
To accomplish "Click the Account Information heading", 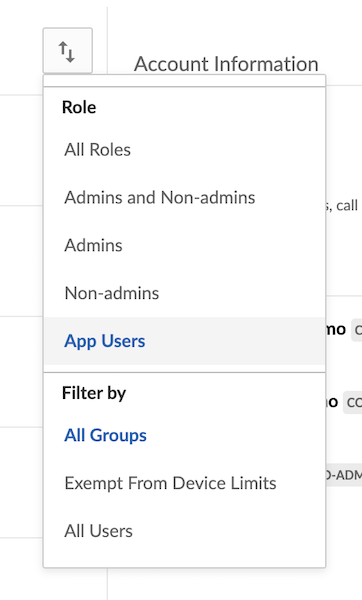I will 226,64.
